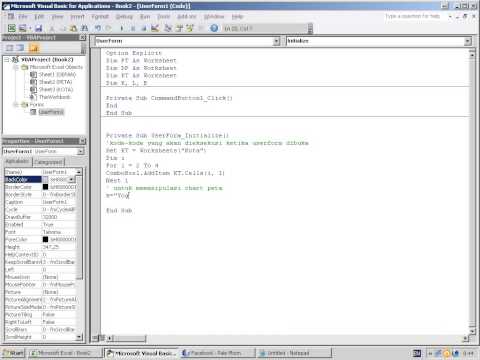480x360 pixels.
Task: Save the project with the floppy disk icon
Action: 39,28
